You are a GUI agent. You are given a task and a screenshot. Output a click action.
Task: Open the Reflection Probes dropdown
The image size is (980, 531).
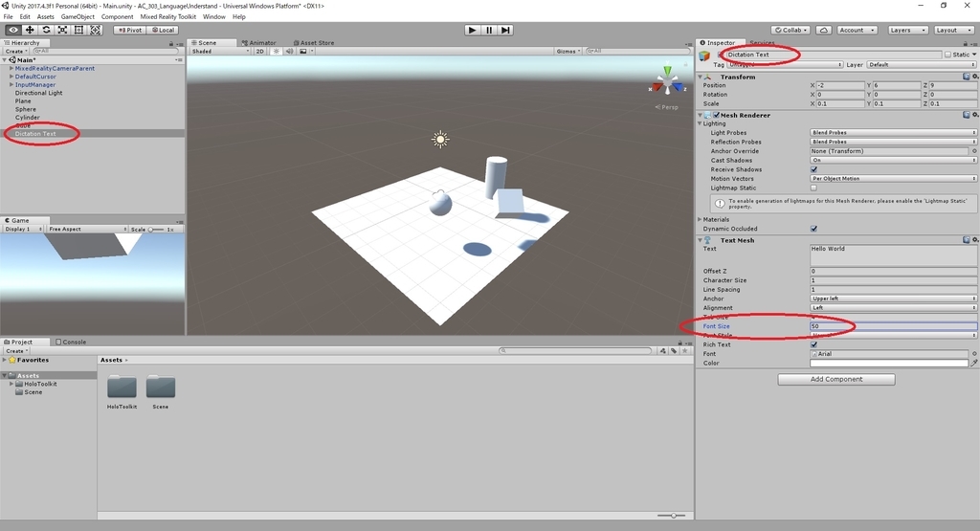[x=893, y=142]
